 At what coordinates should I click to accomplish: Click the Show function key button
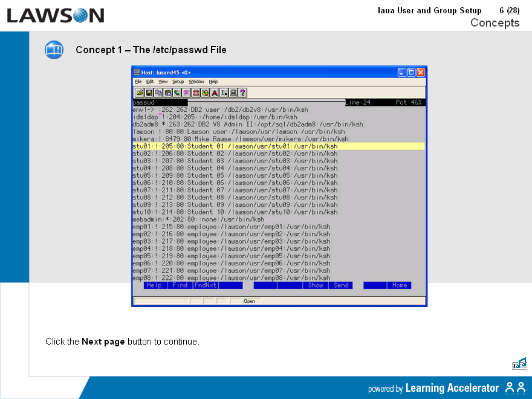pyautogui.click(x=315, y=285)
